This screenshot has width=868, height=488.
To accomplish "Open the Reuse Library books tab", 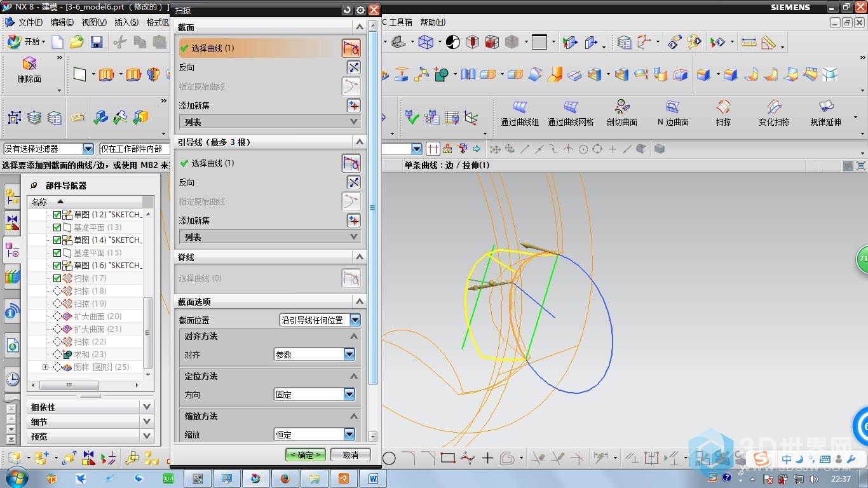I will (x=12, y=276).
